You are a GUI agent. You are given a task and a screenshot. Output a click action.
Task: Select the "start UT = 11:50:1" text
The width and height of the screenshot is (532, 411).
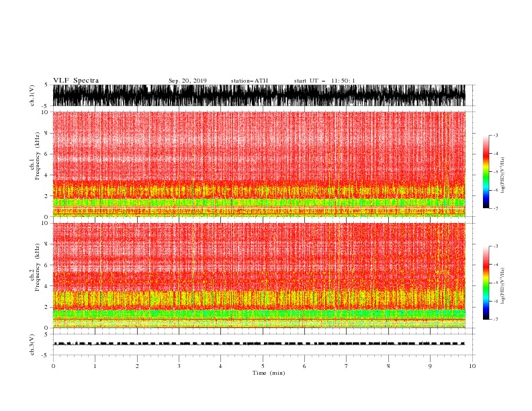[324, 81]
